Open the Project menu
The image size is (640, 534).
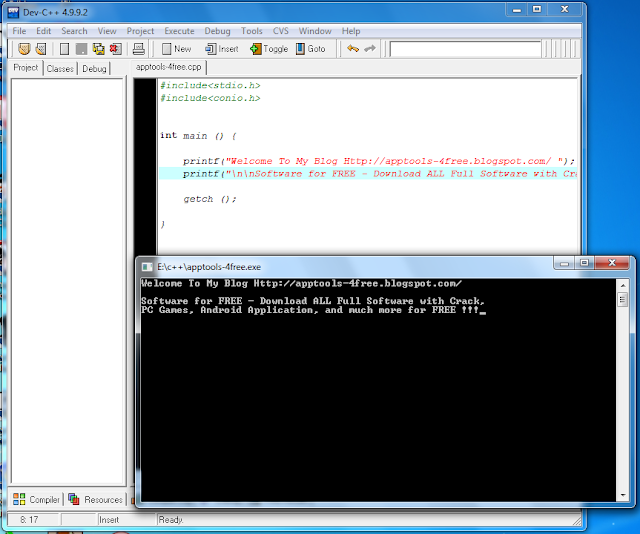(140, 31)
